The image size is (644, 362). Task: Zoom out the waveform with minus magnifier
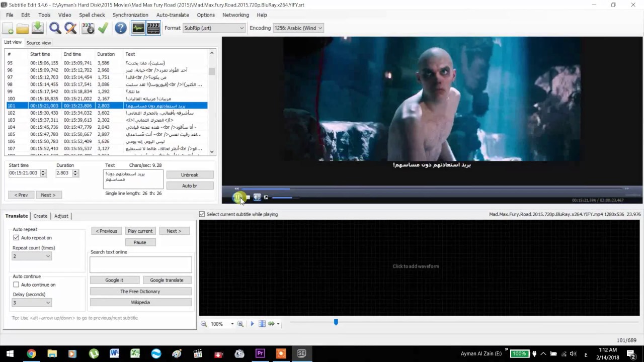204,324
